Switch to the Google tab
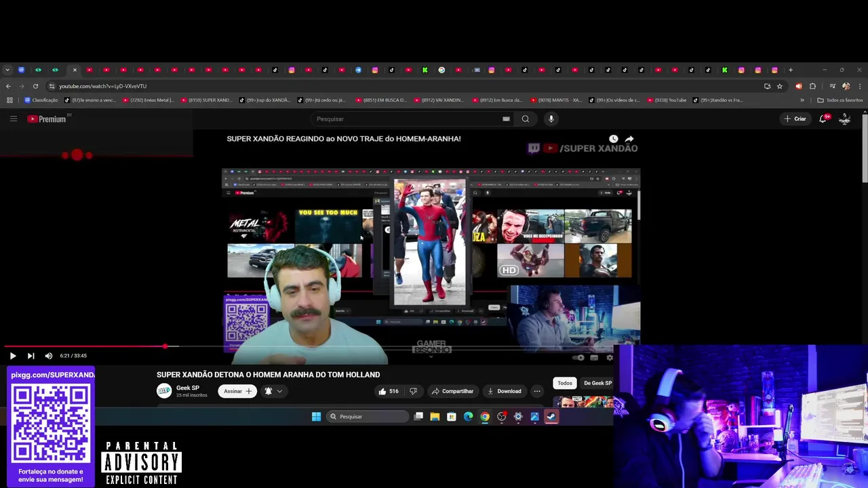This screenshot has width=868, height=488. (441, 70)
